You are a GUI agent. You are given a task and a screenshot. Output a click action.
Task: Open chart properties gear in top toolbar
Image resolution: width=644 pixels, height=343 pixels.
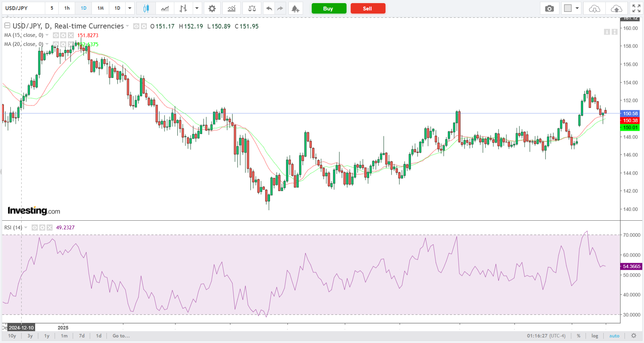tap(212, 8)
